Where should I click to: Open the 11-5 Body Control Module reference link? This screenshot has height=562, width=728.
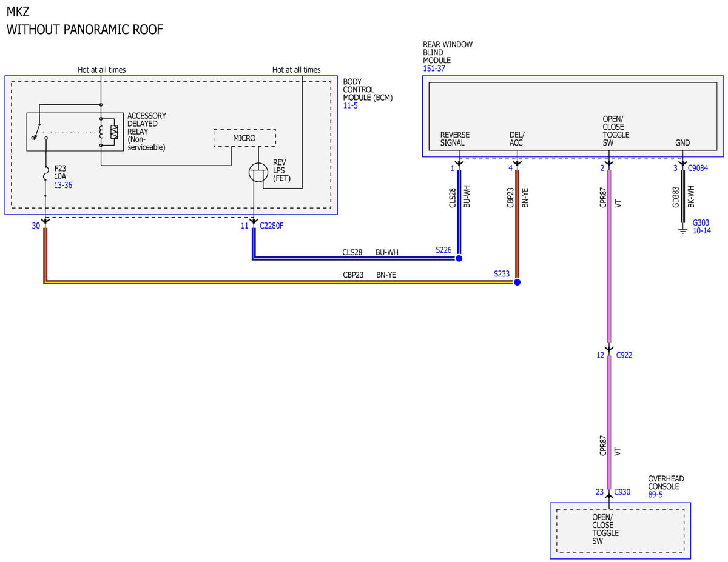coord(351,105)
